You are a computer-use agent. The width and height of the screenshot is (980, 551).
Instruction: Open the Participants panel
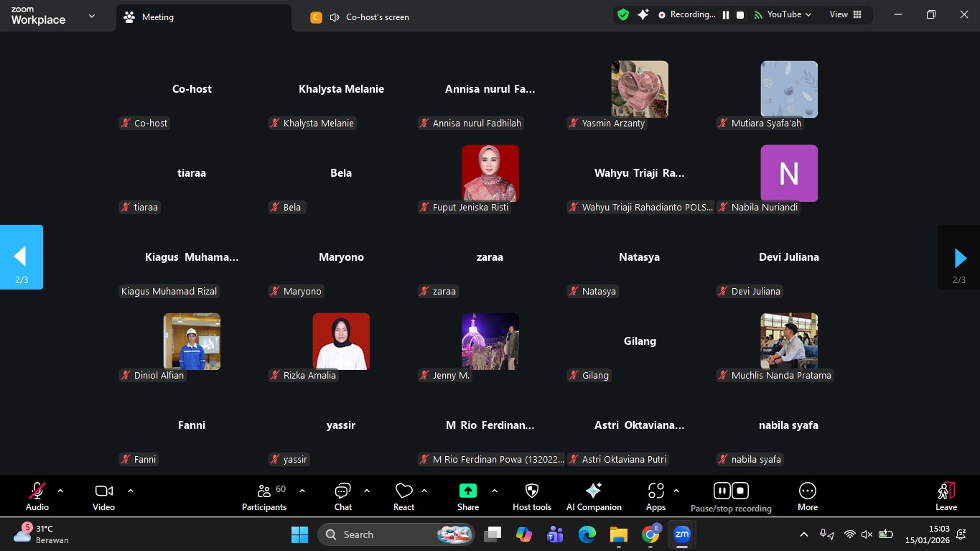pyautogui.click(x=264, y=496)
